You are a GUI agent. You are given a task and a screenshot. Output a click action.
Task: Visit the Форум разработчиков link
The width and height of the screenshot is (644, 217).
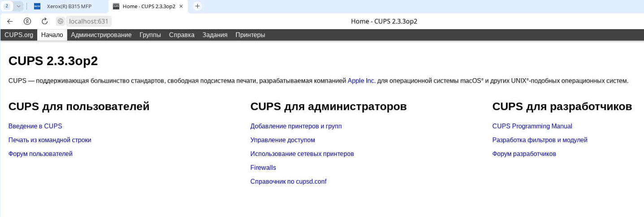point(524,154)
